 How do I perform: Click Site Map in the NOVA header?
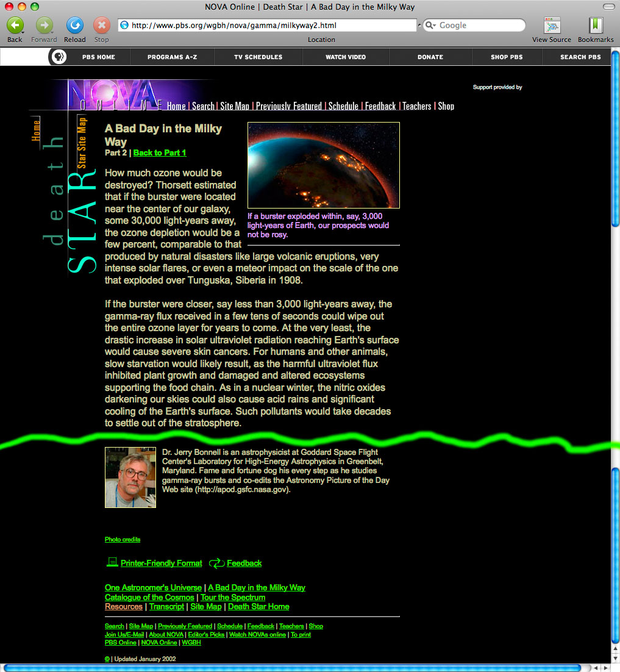[x=234, y=106]
